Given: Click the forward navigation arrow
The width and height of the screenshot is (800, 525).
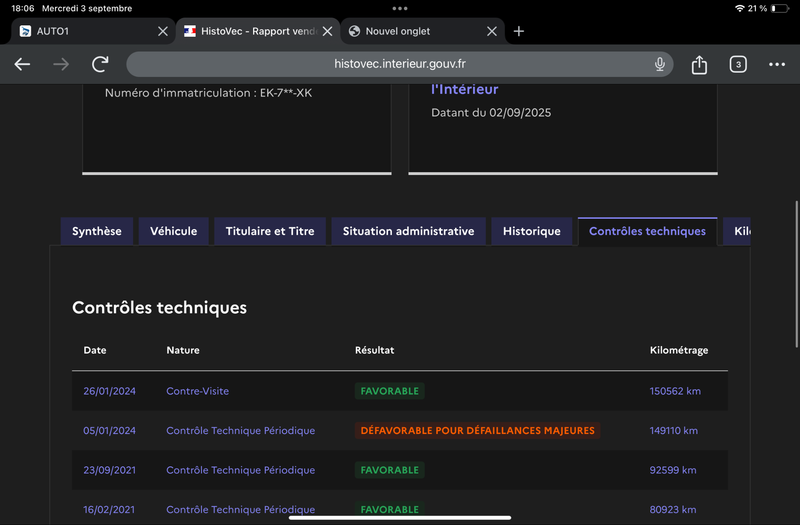Looking at the screenshot, I should [x=61, y=64].
